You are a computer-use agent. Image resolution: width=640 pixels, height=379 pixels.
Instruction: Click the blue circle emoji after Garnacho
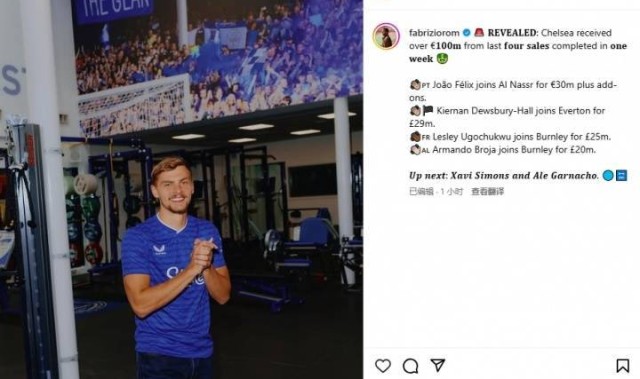click(x=608, y=175)
